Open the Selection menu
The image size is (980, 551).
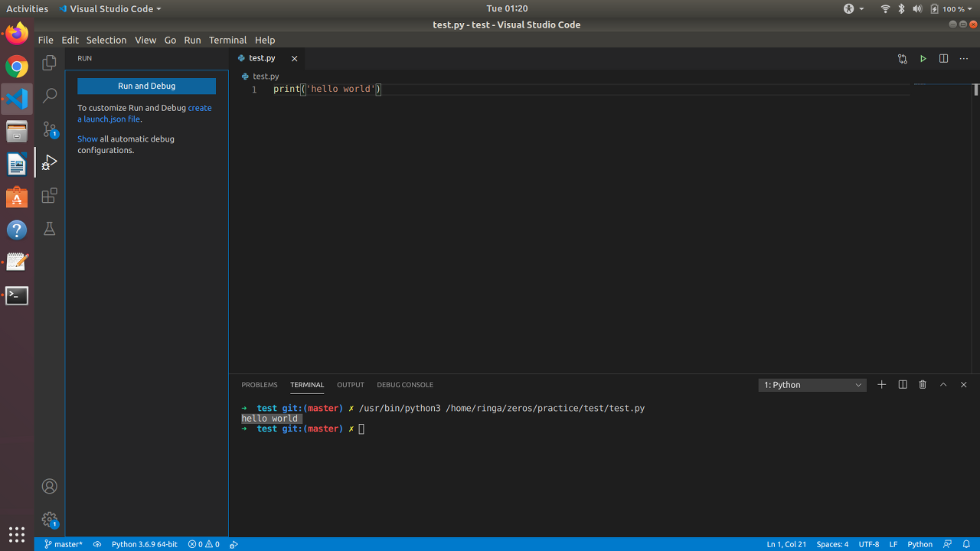click(106, 40)
